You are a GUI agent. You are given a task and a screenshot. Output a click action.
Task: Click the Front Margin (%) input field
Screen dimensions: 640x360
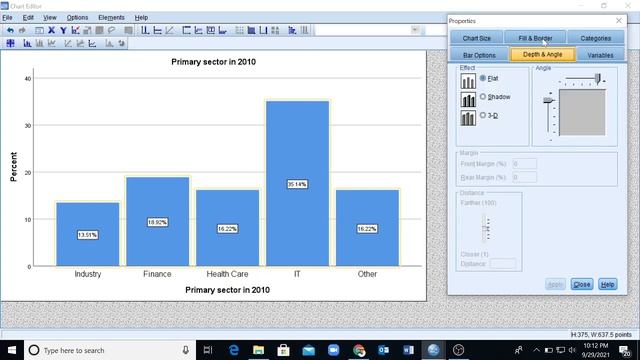pos(524,164)
